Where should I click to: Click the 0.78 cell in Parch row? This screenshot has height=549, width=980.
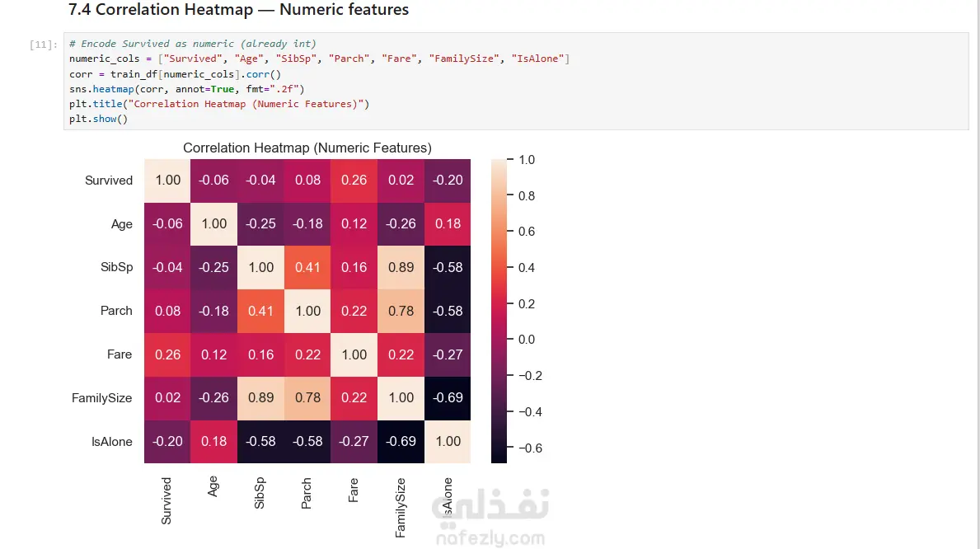pos(401,311)
